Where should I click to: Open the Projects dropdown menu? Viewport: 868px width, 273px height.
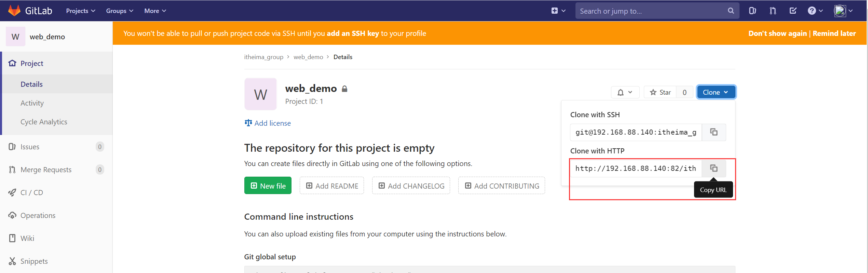coord(81,11)
